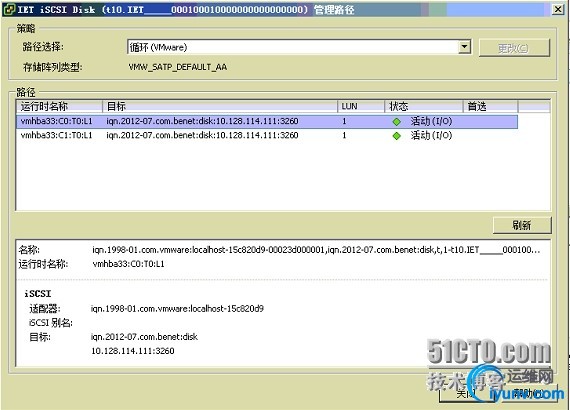
Task: Click the 10.128.114.111:3260 address in details
Action: point(133,351)
